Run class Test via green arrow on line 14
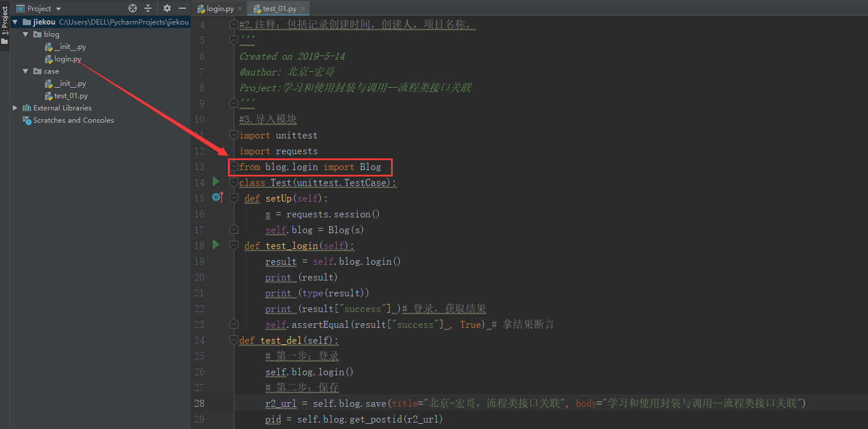 216,182
